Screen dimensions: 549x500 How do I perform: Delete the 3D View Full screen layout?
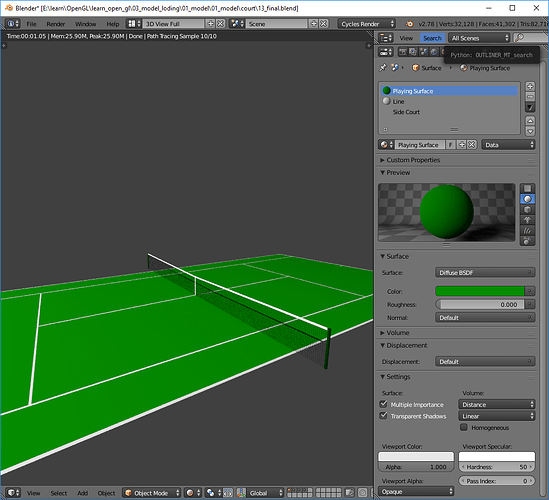pos(220,24)
